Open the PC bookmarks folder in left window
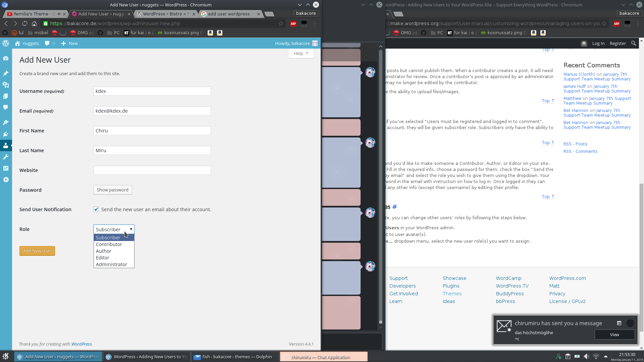This screenshot has width=644, height=362. click(x=113, y=33)
